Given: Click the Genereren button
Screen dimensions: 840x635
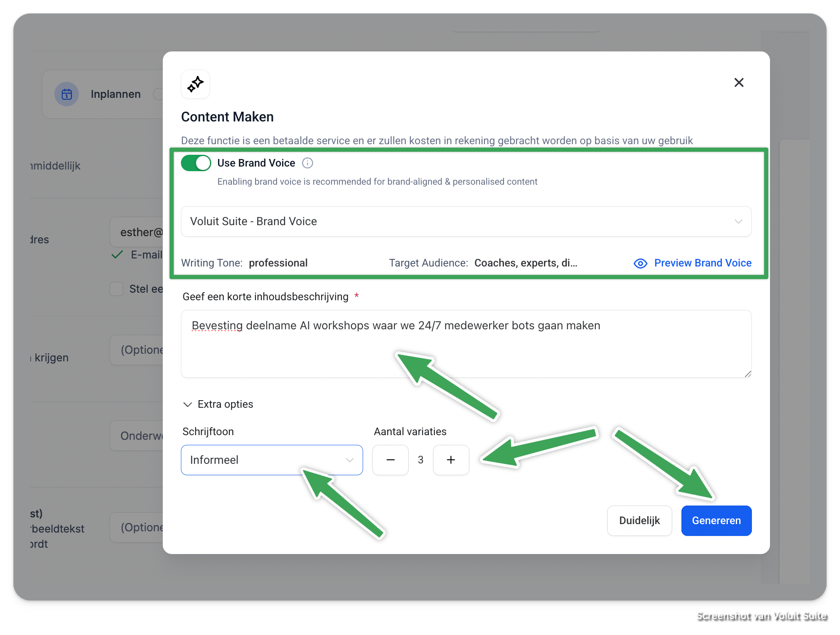Looking at the screenshot, I should click(x=716, y=521).
